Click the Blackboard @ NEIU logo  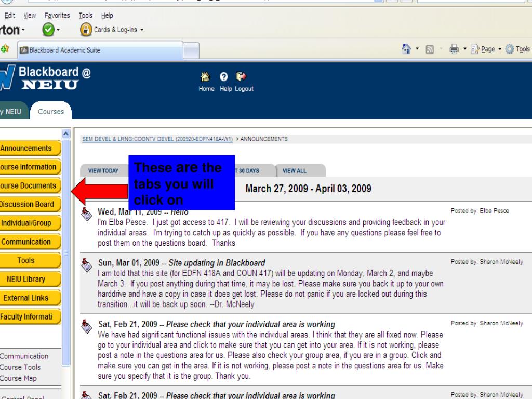[x=46, y=78]
